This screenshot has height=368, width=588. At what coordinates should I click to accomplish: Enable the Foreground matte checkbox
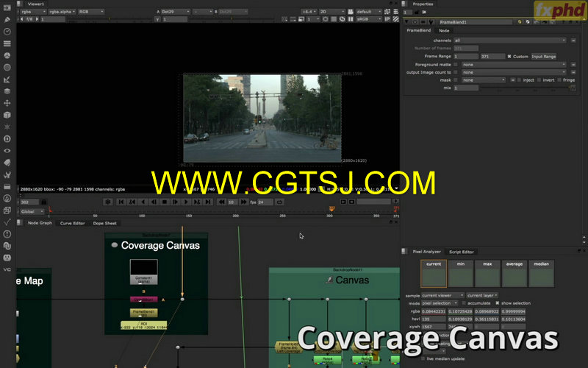[456, 65]
